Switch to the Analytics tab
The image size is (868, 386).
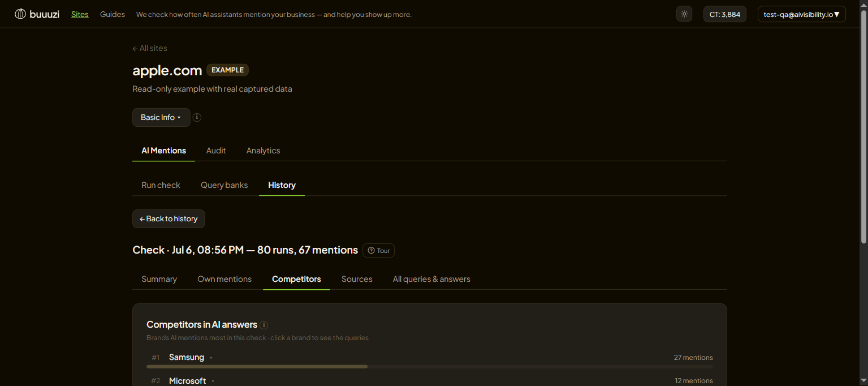pos(263,151)
